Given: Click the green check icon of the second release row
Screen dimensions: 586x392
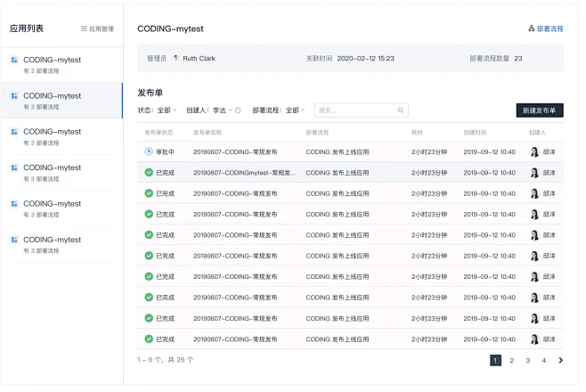Looking at the screenshot, I should pos(149,173).
